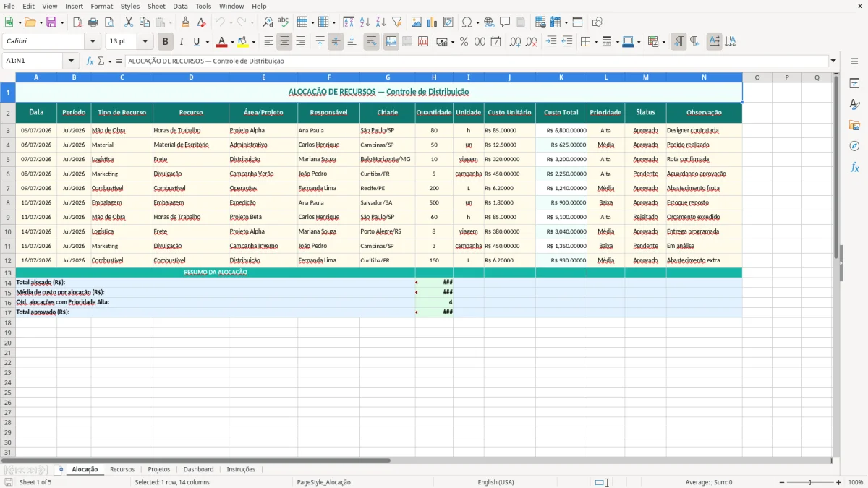The height and width of the screenshot is (488, 868).
Task: Click Insert Chart icon
Action: click(x=433, y=22)
